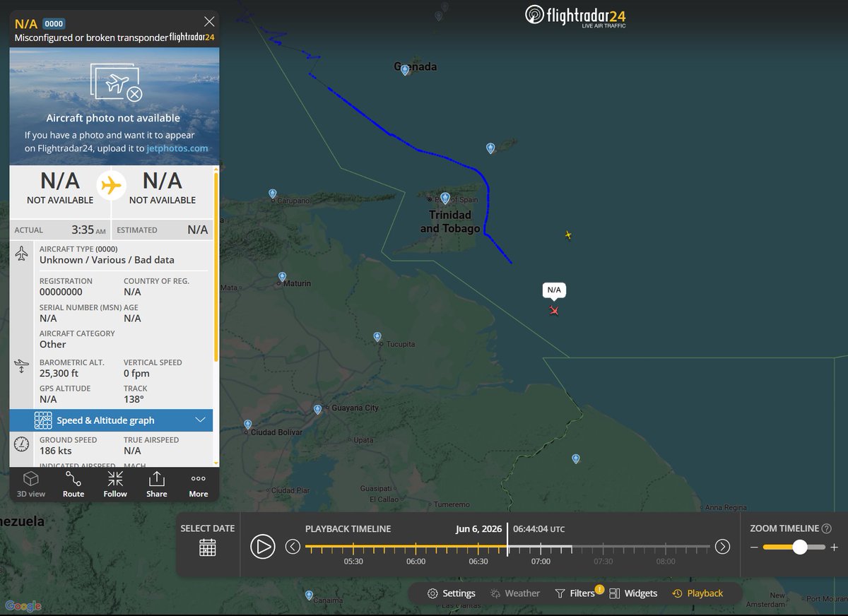The height and width of the screenshot is (616, 848).
Task: Click the Ciudad Bolivar airport marker
Action: [x=247, y=425]
